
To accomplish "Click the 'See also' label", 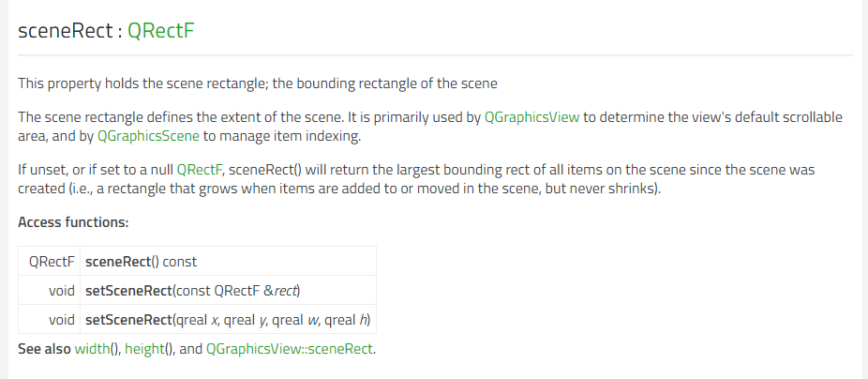I will pos(44,349).
